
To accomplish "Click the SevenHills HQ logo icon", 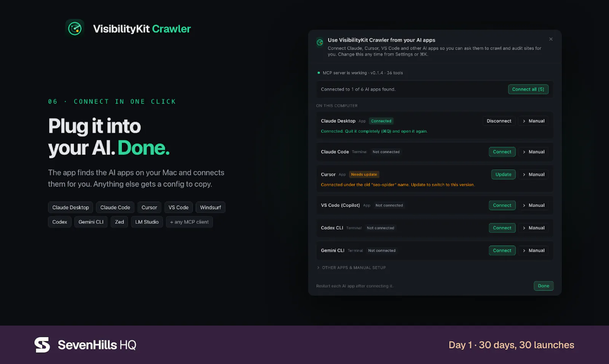I will [x=42, y=345].
